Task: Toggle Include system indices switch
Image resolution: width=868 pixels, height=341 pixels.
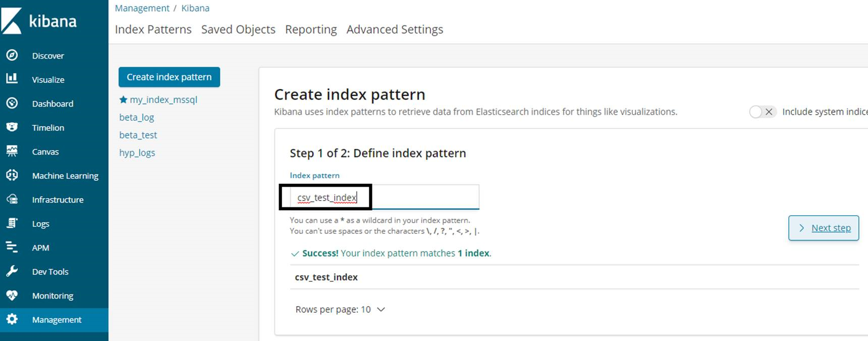Action: (x=763, y=112)
